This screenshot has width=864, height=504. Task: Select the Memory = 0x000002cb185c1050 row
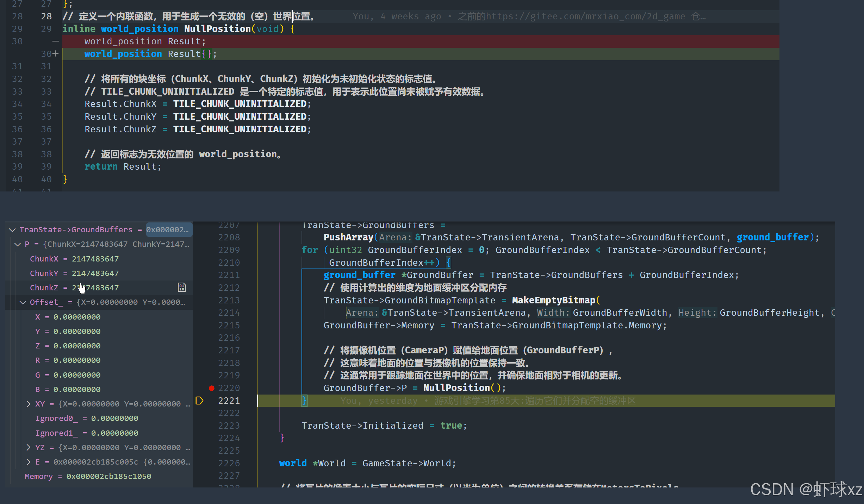[x=99, y=477]
